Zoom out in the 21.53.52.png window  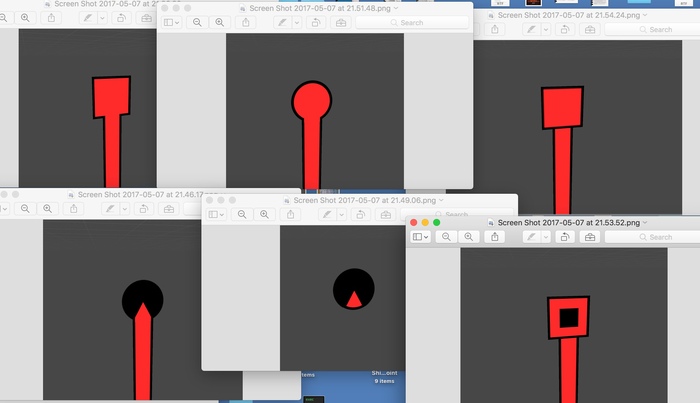pos(446,237)
